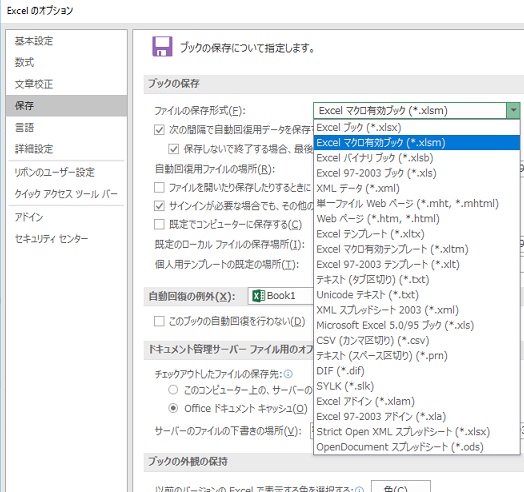The width and height of the screenshot is (524, 492).
Task: Choose XML データ (*.xml) option
Action: click(417, 188)
